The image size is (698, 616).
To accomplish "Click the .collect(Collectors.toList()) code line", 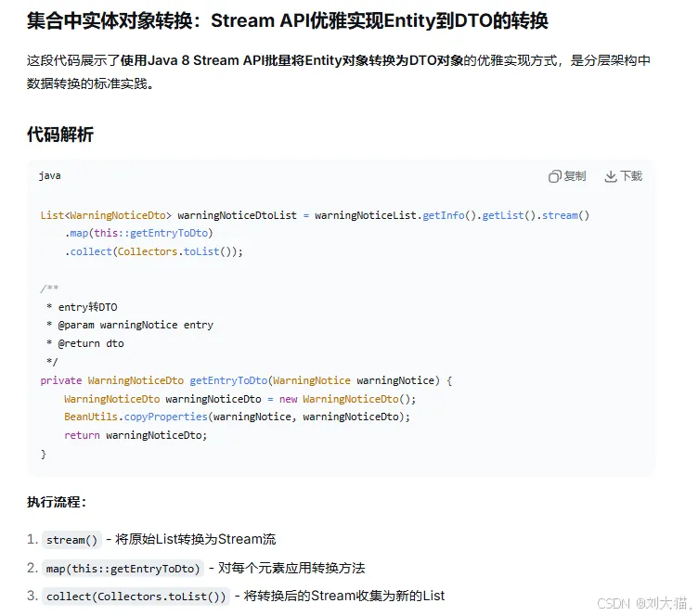I will (153, 251).
